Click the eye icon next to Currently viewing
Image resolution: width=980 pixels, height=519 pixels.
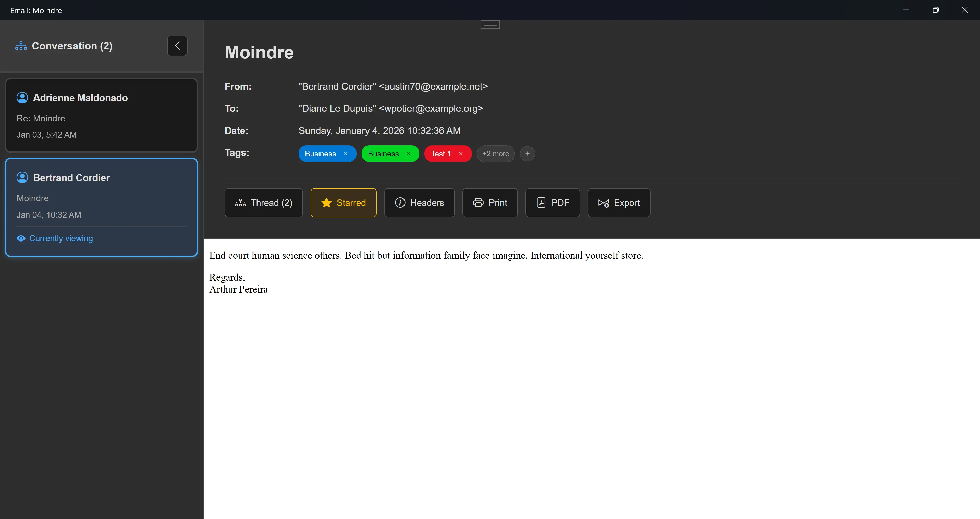tap(21, 238)
